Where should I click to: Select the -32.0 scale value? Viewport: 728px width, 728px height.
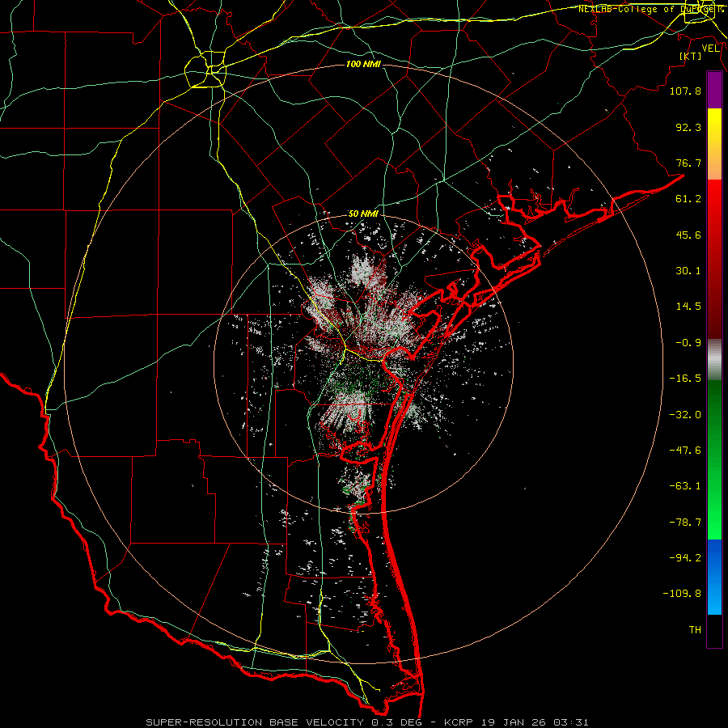click(685, 415)
